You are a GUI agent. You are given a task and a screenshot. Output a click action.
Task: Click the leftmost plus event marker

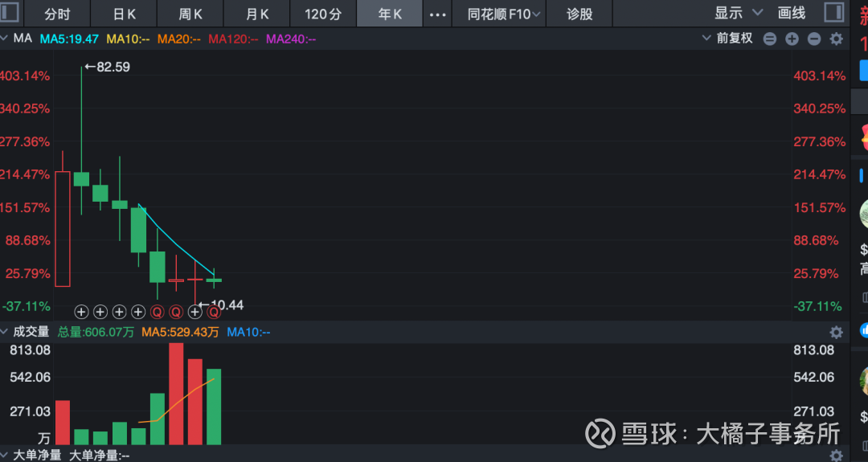tap(81, 312)
